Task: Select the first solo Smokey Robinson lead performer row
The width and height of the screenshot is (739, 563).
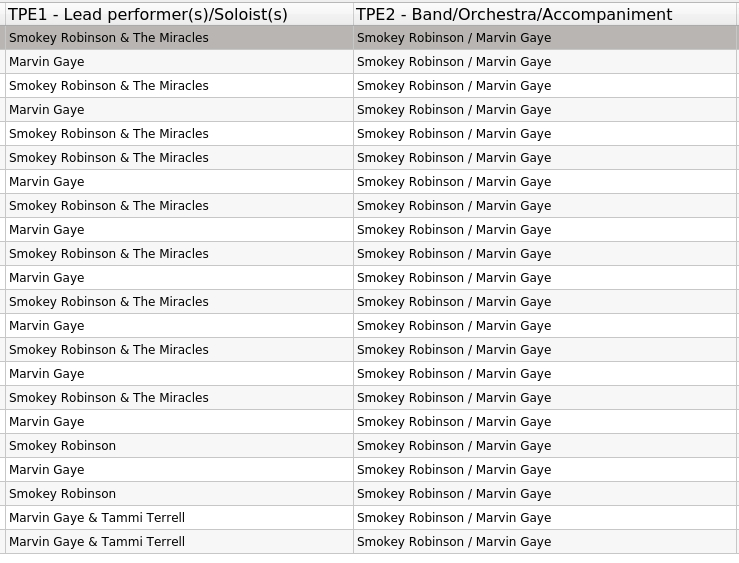Action: pos(63,446)
